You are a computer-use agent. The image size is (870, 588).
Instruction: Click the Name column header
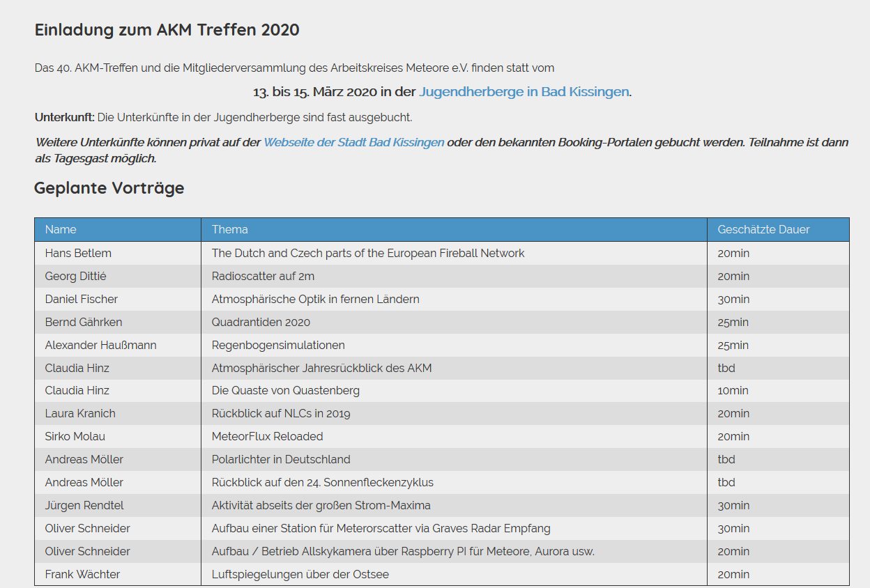(x=61, y=229)
